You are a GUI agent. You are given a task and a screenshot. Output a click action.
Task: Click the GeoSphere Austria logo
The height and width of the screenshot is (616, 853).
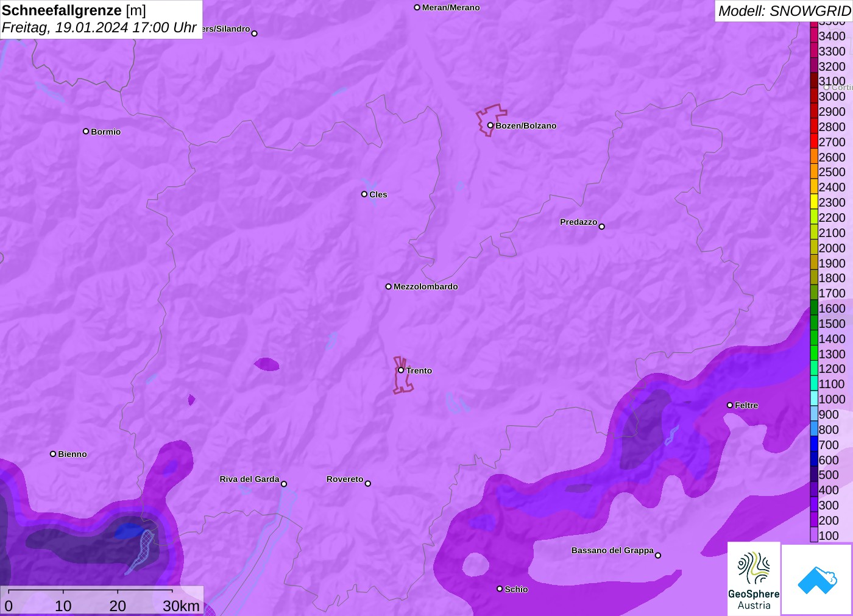pos(754,578)
